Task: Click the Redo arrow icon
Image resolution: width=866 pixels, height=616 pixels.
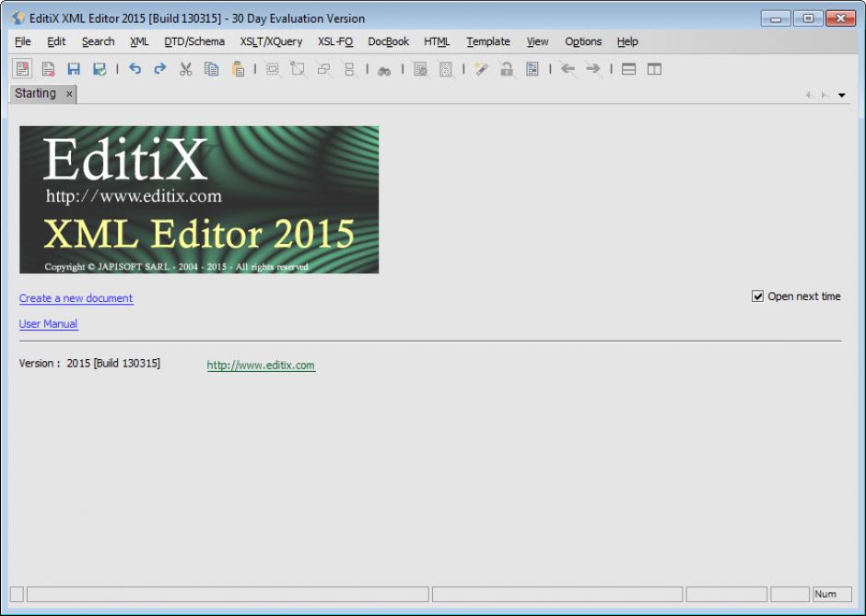Action: (x=159, y=69)
